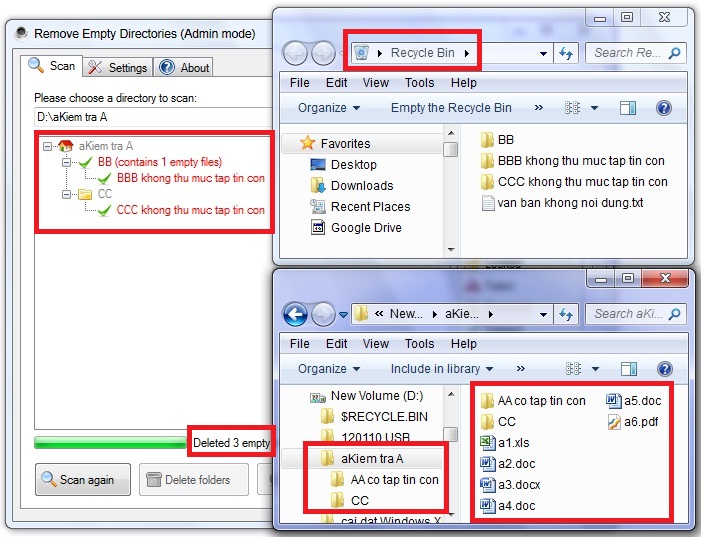The height and width of the screenshot is (537, 701).
Task: Open View menu in Recycle Bin window
Action: point(376,83)
